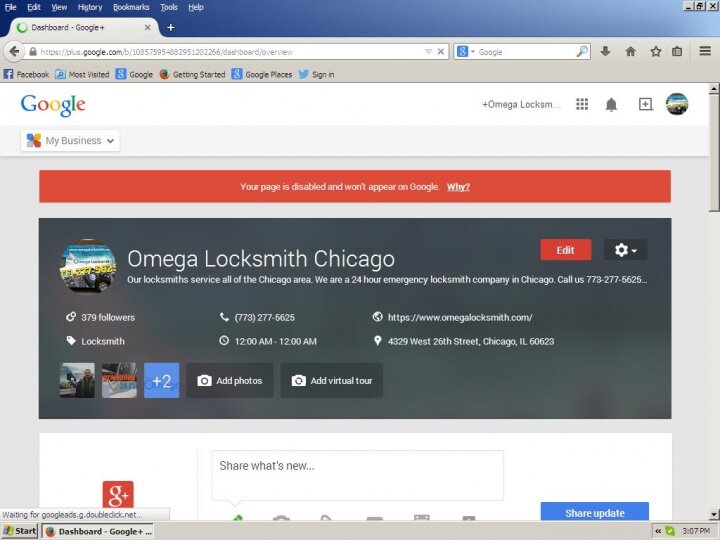
Task: Open the omegalocksmith.com website link
Action: 460,317
